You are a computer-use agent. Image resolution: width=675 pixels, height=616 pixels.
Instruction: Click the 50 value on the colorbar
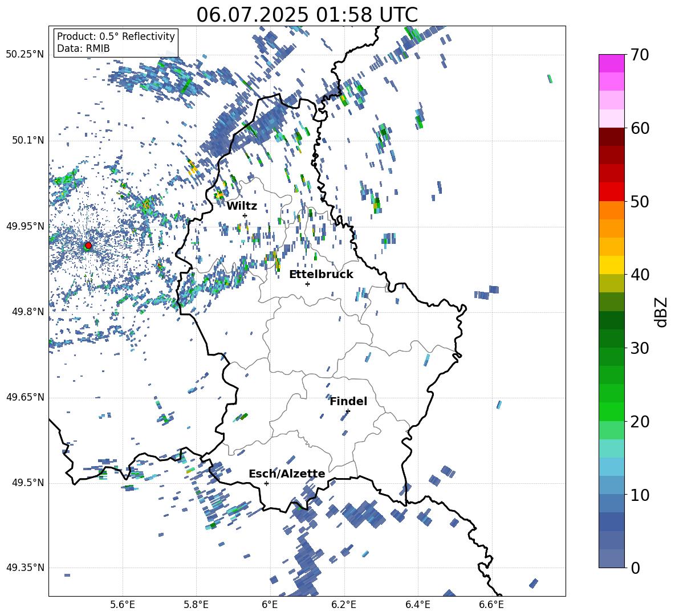pyautogui.click(x=640, y=202)
